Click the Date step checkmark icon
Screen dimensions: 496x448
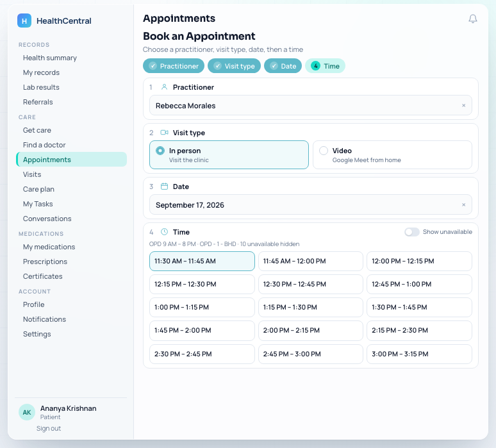click(274, 66)
